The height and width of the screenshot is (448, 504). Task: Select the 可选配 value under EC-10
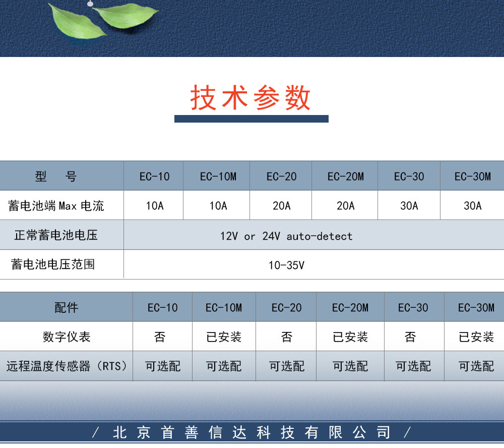pos(162,366)
